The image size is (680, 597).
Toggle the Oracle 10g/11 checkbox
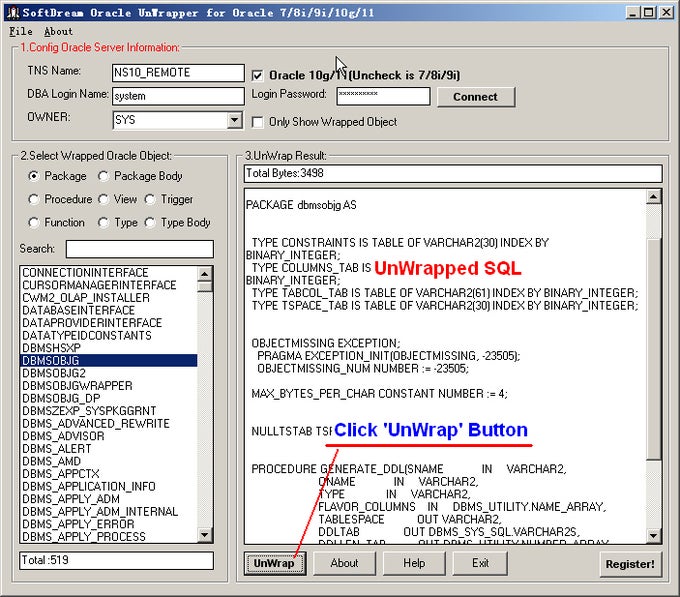[258, 75]
